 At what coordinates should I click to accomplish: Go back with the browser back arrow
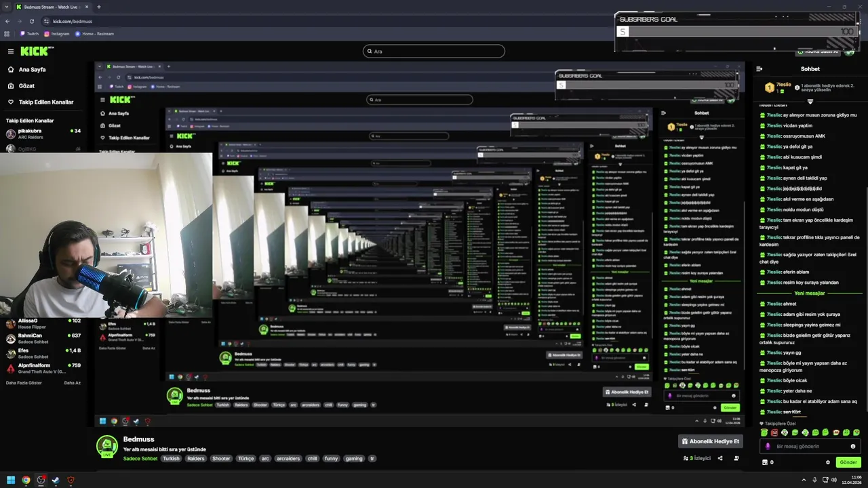pos(7,21)
